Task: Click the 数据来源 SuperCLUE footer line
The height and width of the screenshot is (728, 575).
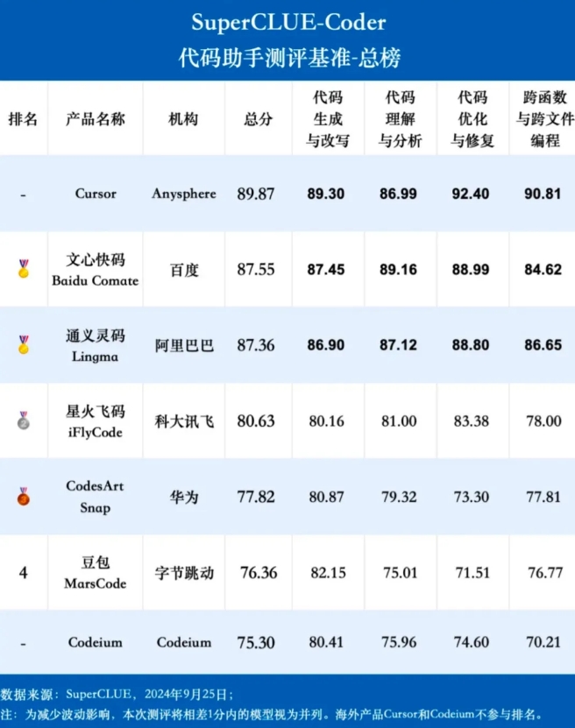Action: pyautogui.click(x=117, y=693)
